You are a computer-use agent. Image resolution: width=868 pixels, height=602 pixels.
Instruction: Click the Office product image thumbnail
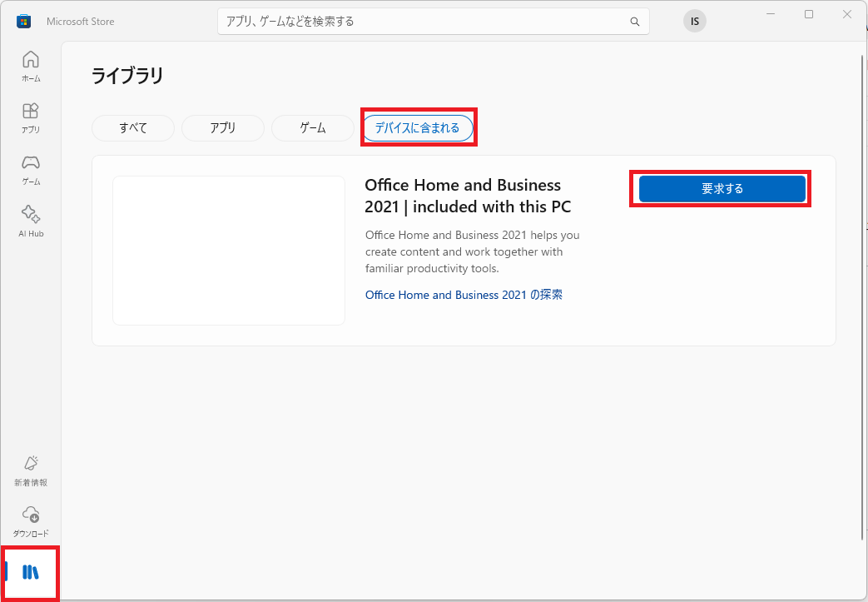[x=229, y=251]
